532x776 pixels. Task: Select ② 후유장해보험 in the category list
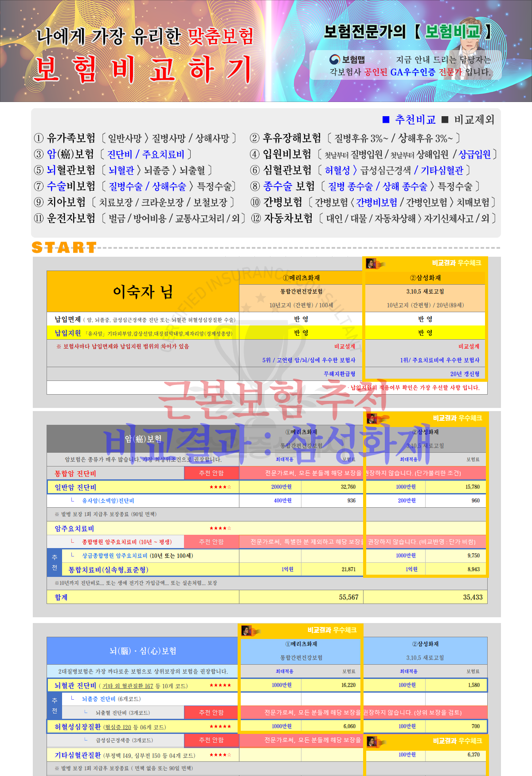pos(286,138)
